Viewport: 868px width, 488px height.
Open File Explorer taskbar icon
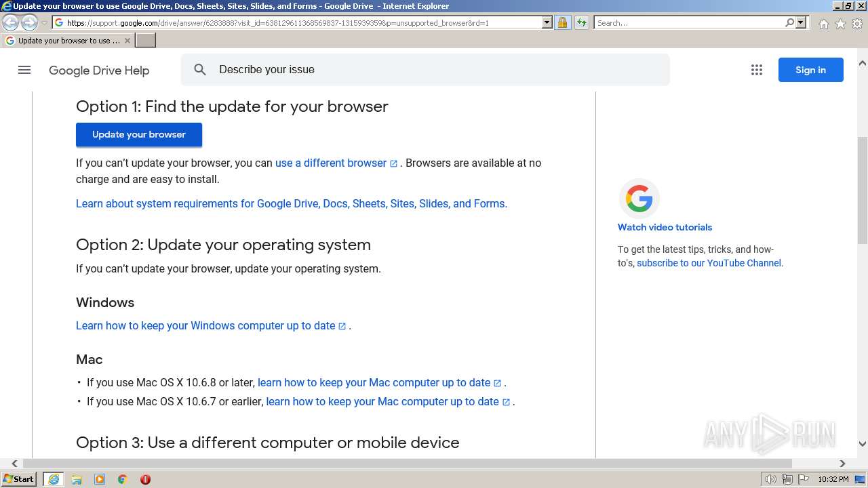click(77, 479)
